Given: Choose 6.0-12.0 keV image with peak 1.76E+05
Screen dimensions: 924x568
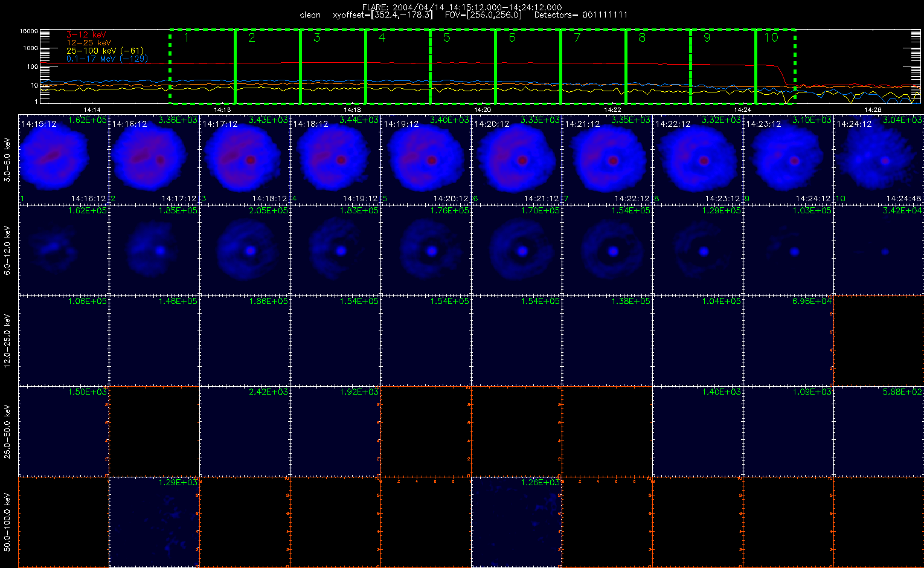Looking at the screenshot, I should tap(426, 250).
